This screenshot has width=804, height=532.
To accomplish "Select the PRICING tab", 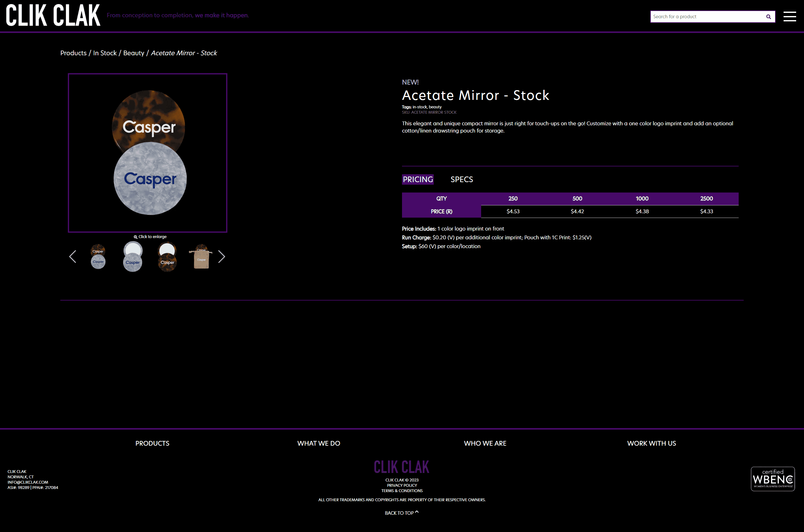I will click(x=418, y=180).
